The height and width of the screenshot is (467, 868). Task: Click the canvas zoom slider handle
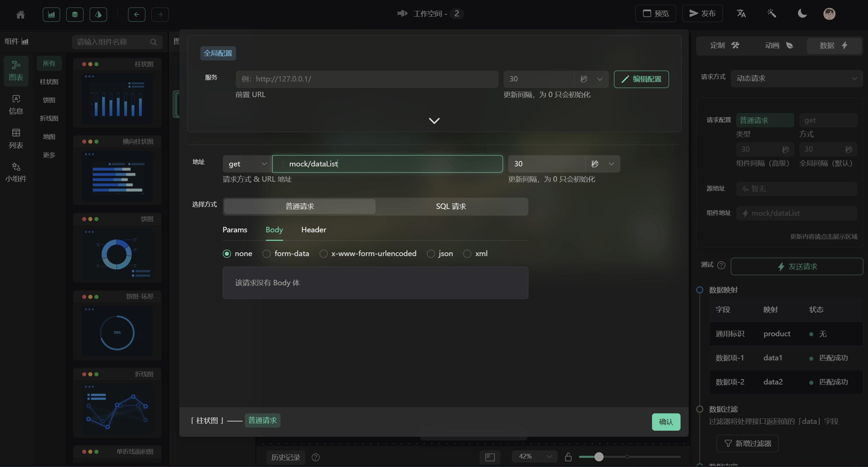[599, 457]
